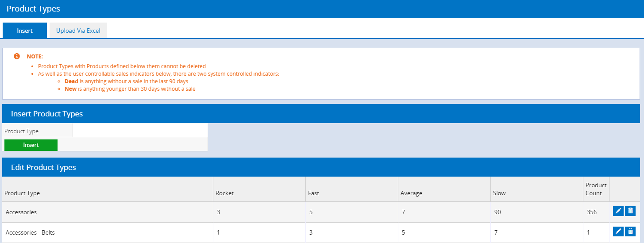644x243 pixels.
Task: Focus the Product Type input field
Action: 140,131
